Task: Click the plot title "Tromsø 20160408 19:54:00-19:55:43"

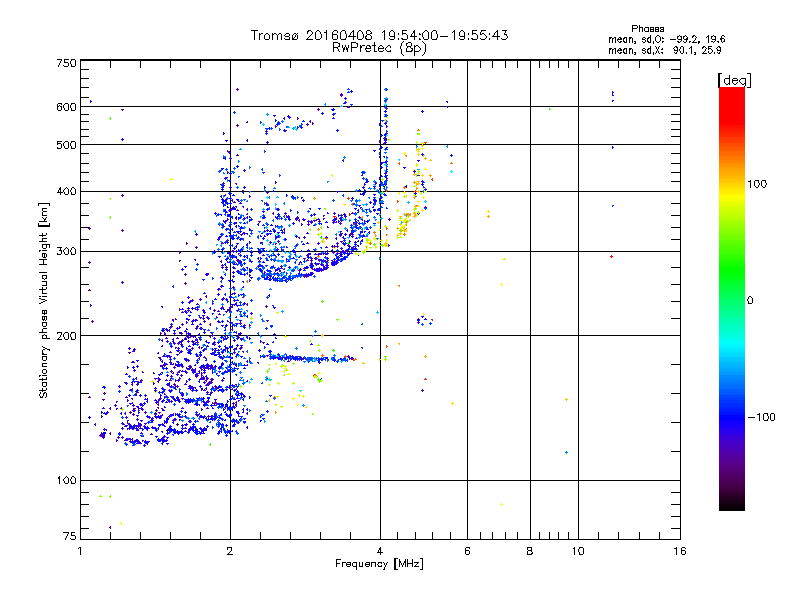Action: (x=379, y=35)
